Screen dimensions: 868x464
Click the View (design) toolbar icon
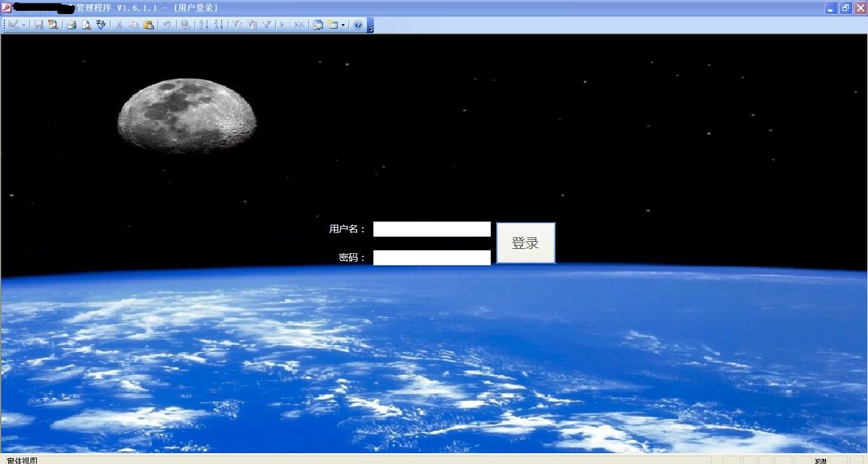pyautogui.click(x=13, y=25)
